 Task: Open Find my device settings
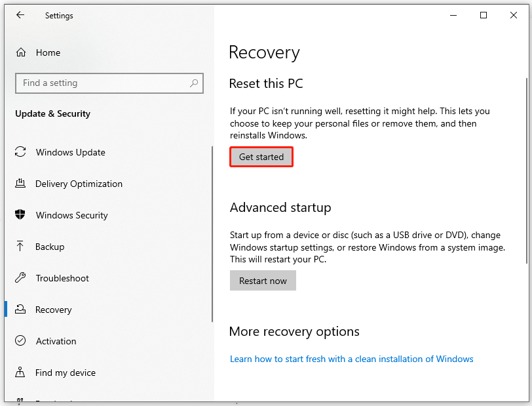(66, 373)
